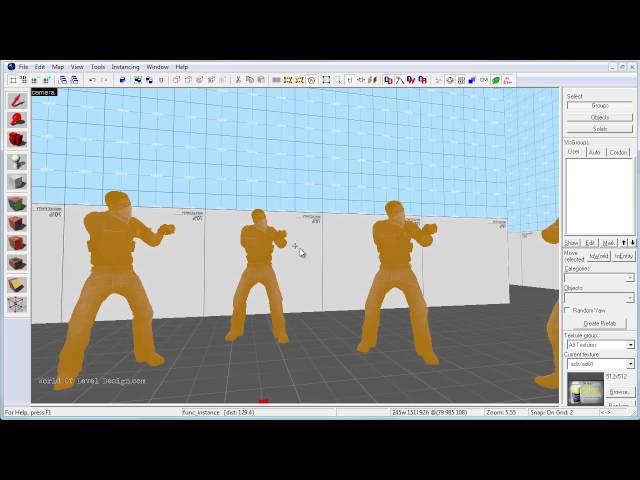
Task: Click the Group selection icon
Action: [138, 80]
